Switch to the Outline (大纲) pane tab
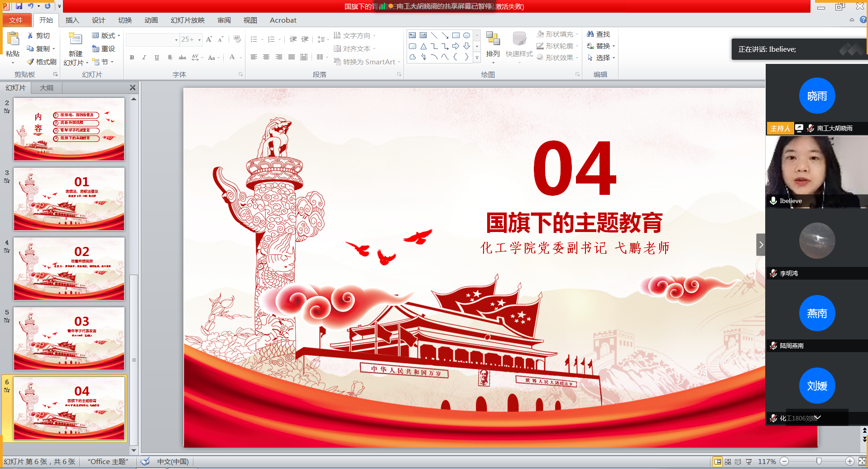The image size is (868, 469). tap(46, 87)
